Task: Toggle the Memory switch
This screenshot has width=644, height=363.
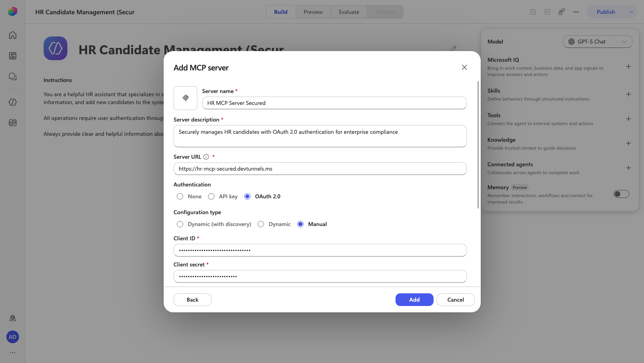Action: tap(621, 194)
